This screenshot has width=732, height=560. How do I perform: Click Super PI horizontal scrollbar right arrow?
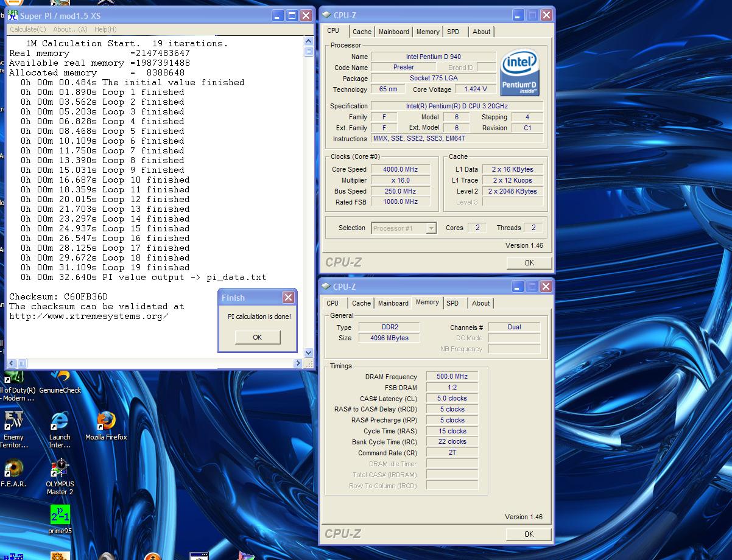click(x=298, y=363)
